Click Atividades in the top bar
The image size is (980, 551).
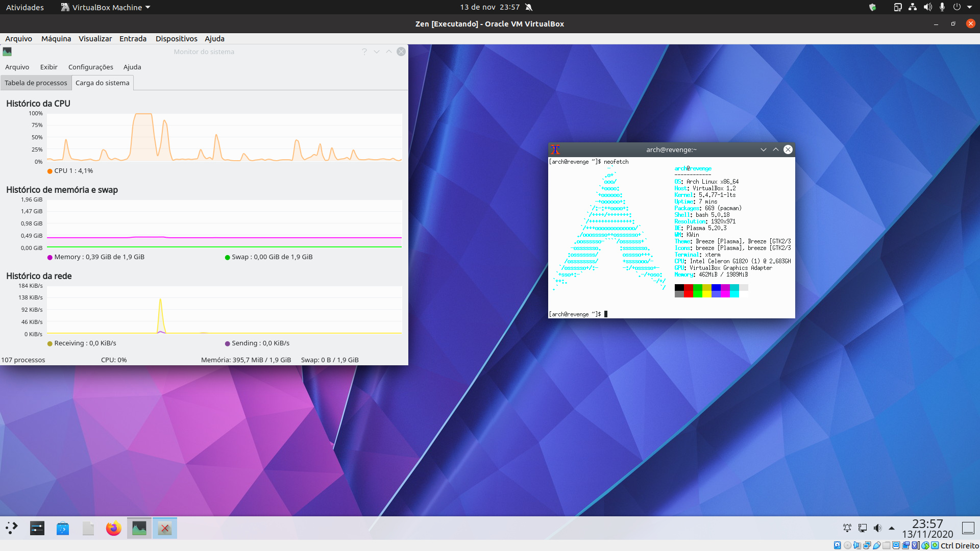pos(24,7)
